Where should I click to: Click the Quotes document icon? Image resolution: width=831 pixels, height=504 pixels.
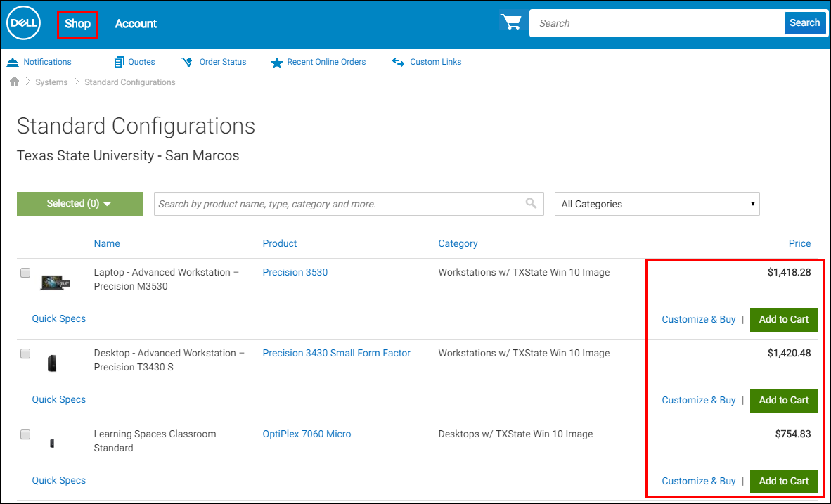[120, 63]
